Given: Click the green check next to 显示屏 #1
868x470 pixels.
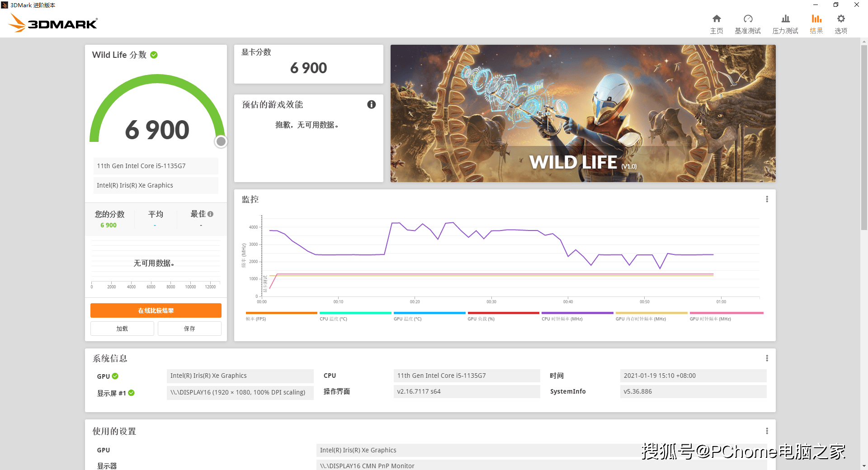Looking at the screenshot, I should click(132, 393).
